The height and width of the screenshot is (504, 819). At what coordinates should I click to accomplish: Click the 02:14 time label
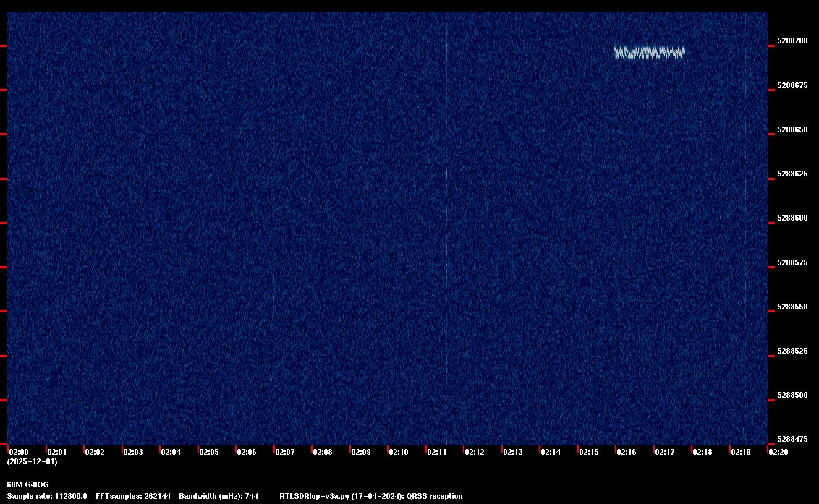tap(551, 452)
